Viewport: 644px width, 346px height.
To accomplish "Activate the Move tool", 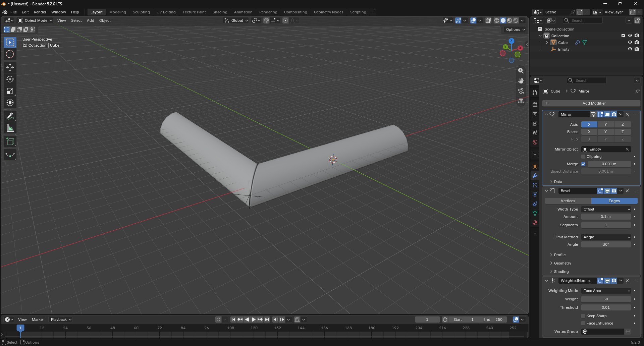I will coord(10,67).
